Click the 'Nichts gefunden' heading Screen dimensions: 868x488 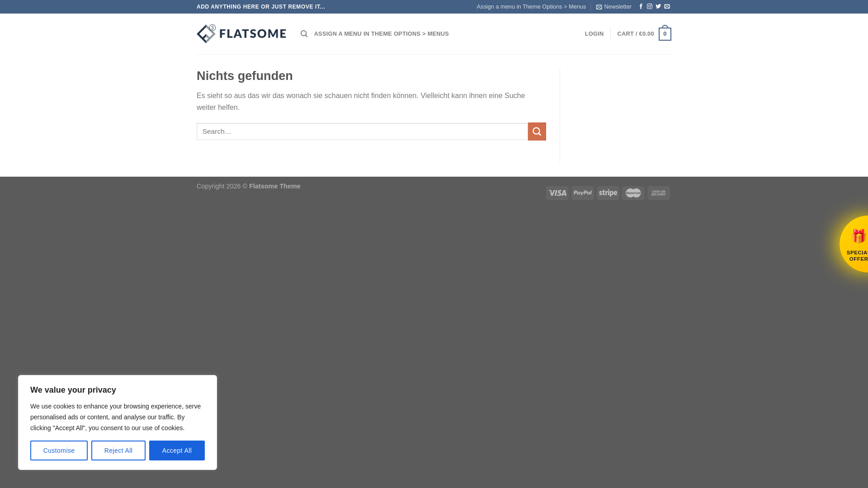point(245,76)
